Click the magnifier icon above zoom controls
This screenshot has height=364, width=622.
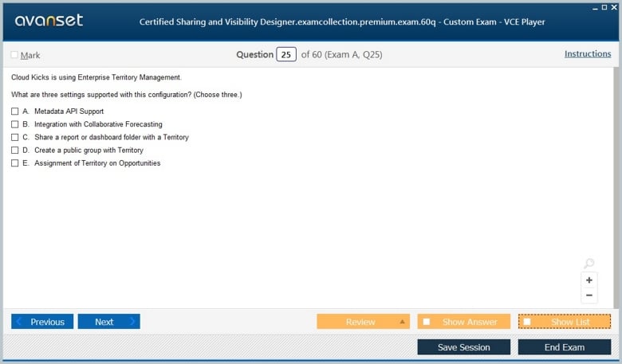pyautogui.click(x=589, y=264)
